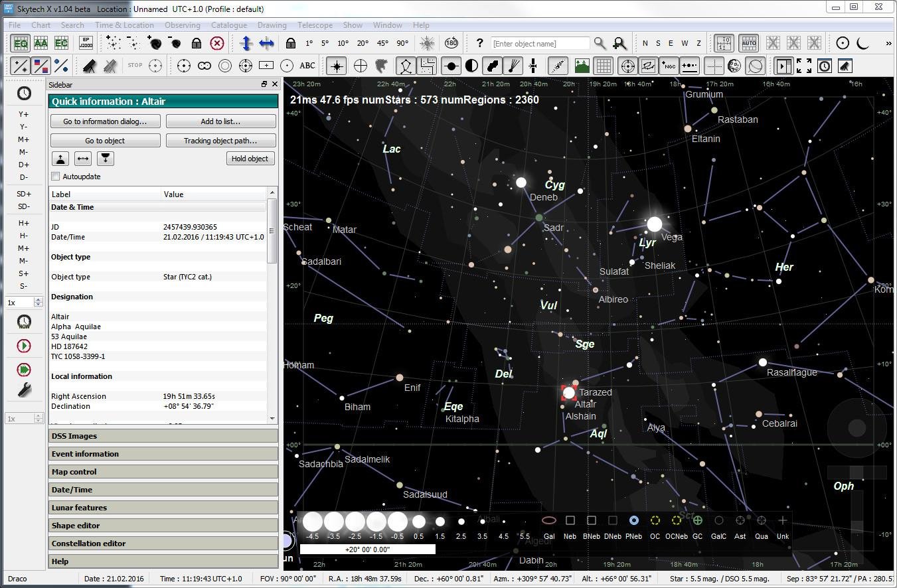
Task: Click the EP J2000 epoch icon
Action: click(86, 43)
